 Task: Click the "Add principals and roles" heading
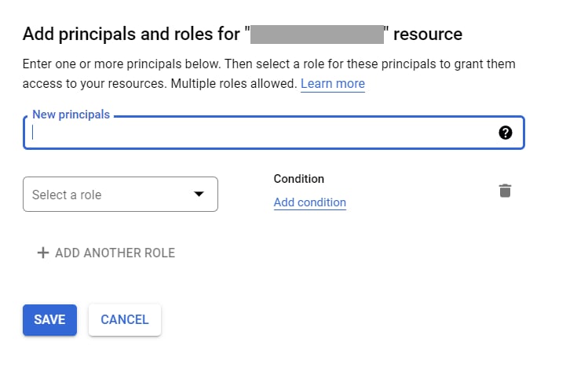point(243,34)
